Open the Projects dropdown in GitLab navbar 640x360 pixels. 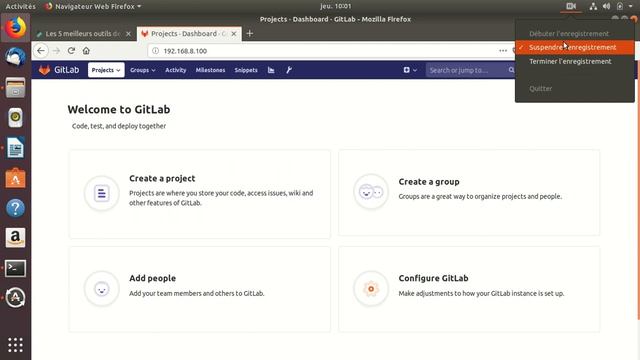pos(106,70)
